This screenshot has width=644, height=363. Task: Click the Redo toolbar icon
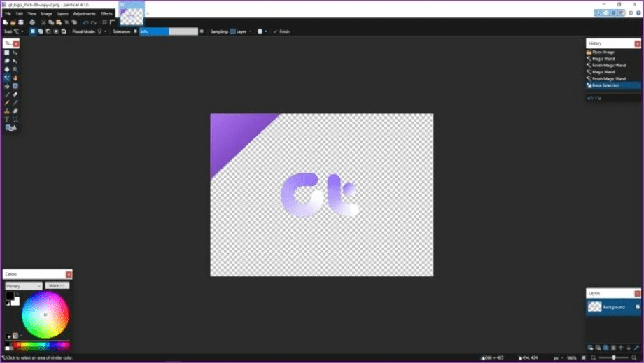pyautogui.click(x=94, y=22)
